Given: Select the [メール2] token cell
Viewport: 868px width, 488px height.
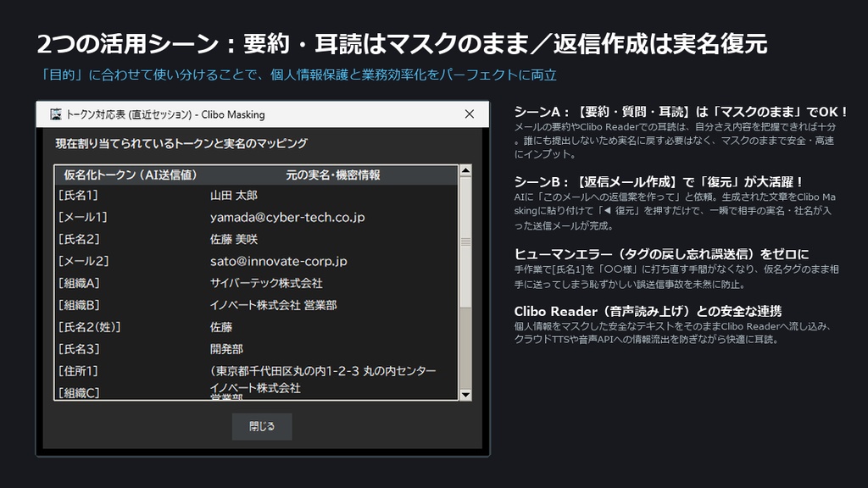Looking at the screenshot, I should pos(84,261).
